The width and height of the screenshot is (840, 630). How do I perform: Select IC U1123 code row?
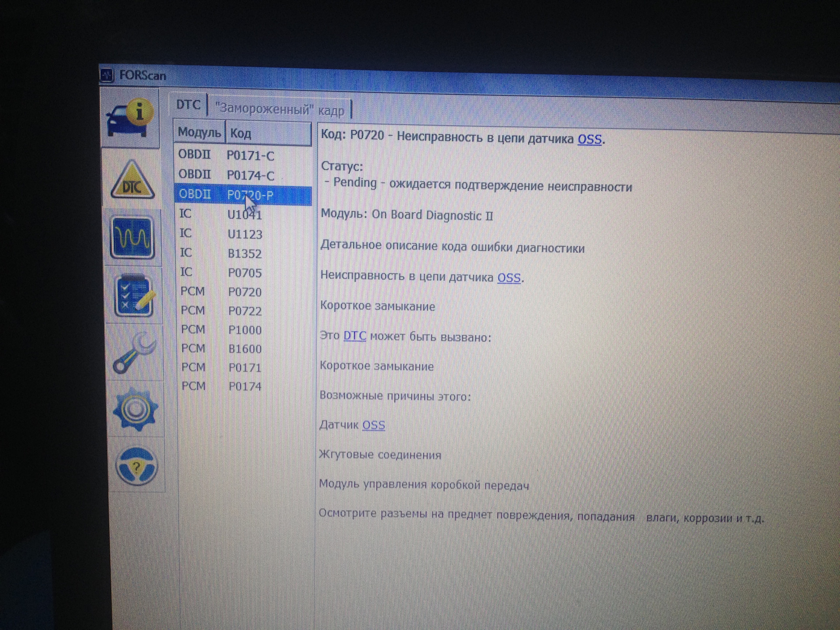coord(243,234)
